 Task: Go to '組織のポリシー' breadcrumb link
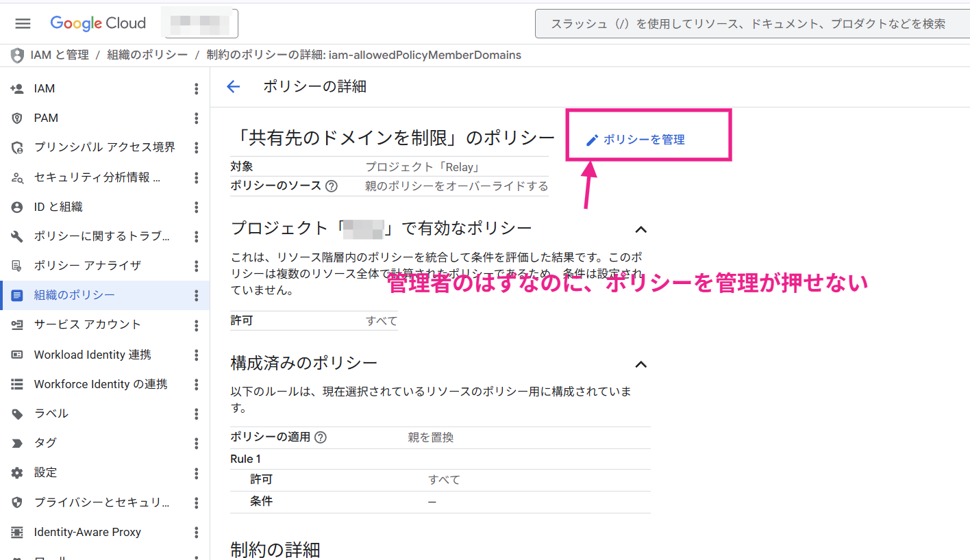point(147,55)
